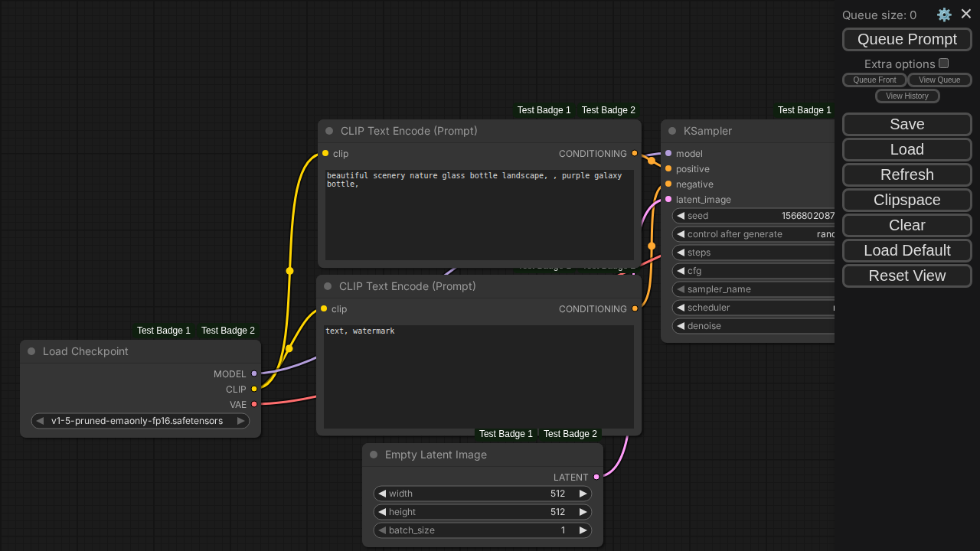The height and width of the screenshot is (551, 980).
Task: Click the LATENT output connector dot
Action: pos(596,477)
